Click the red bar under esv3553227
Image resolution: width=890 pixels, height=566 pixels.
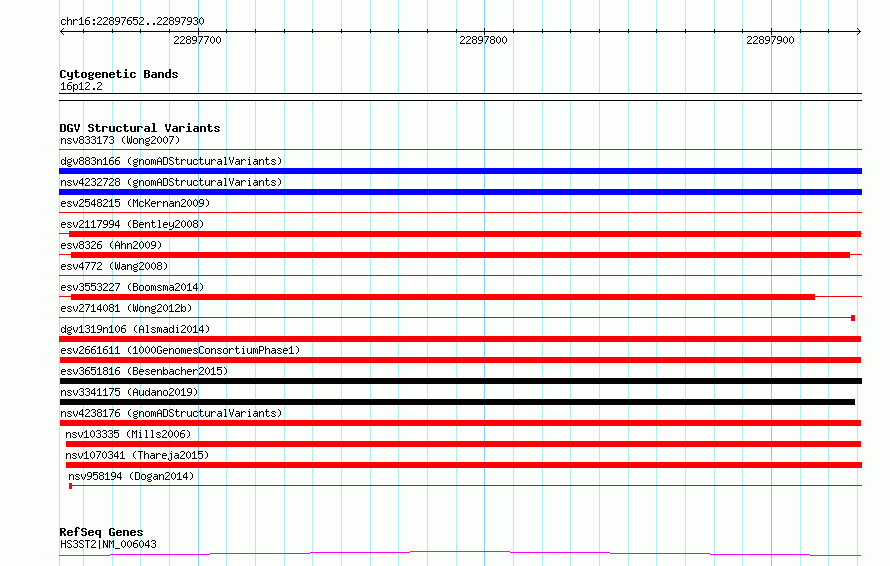pos(443,297)
